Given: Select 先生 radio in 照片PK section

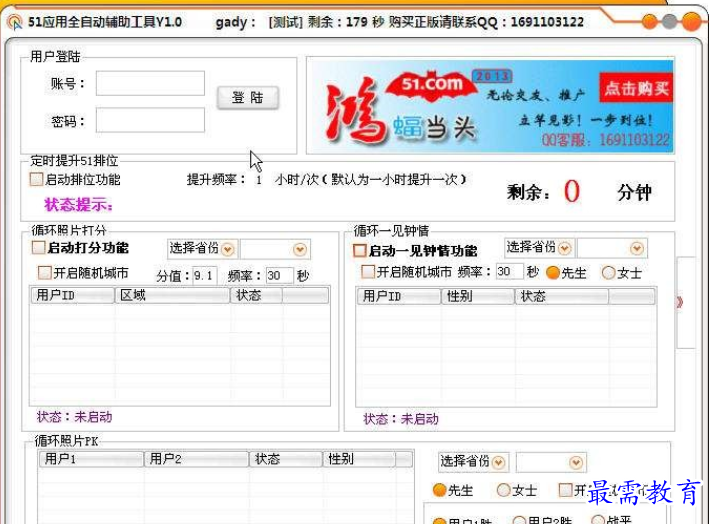Looking at the screenshot, I should pos(440,490).
